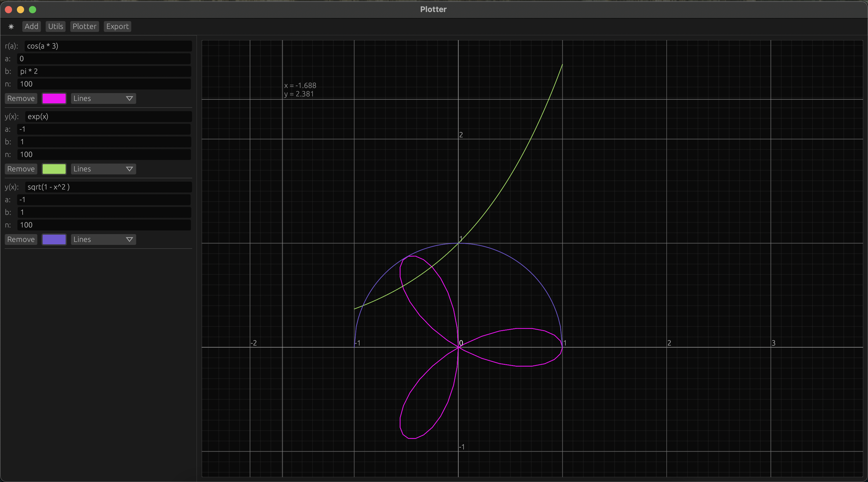Open the Export menu
This screenshot has height=482, width=868.
tap(117, 26)
